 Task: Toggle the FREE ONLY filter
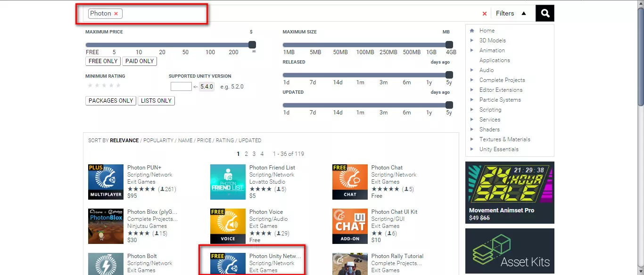pos(103,61)
